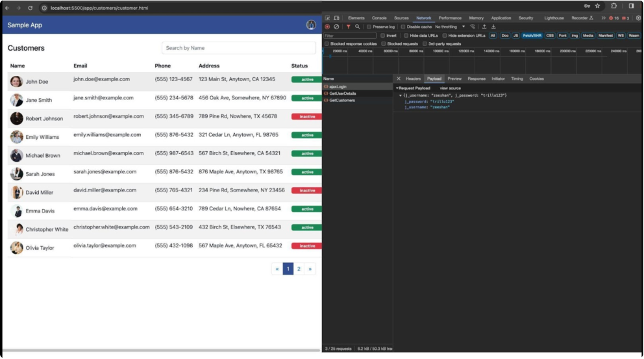Open the browser extensions puzzle icon
644x359 pixels.
coord(614,6)
